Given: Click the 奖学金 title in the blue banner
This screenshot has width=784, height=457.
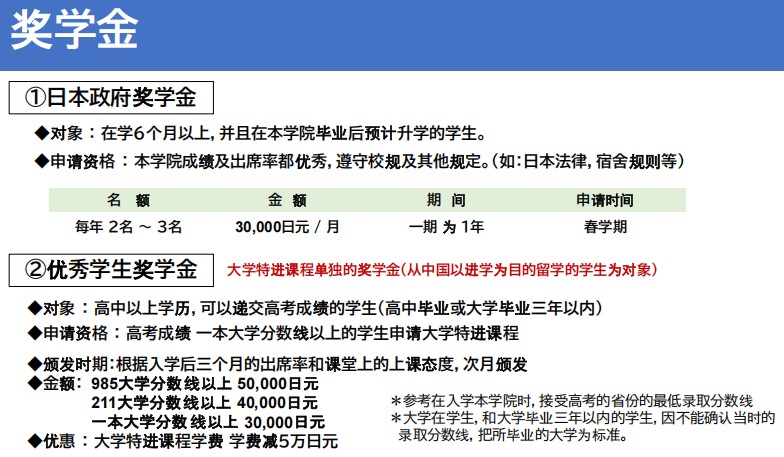Looking at the screenshot, I should [74, 30].
